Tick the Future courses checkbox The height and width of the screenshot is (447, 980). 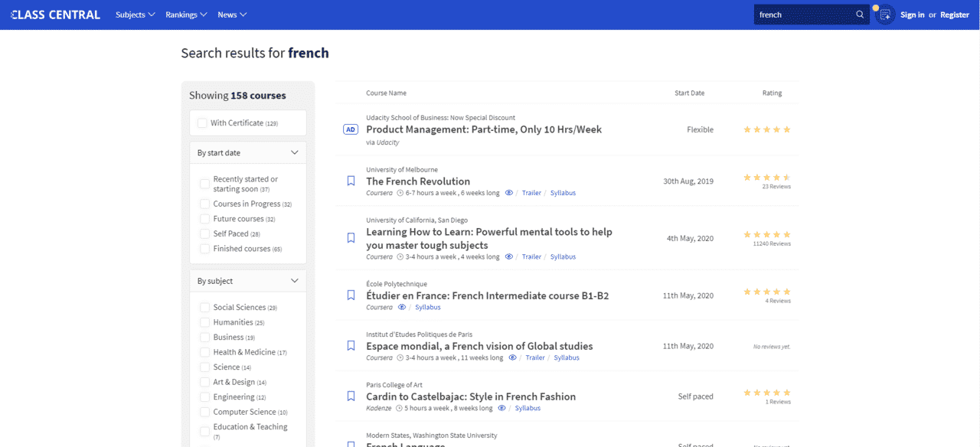point(204,219)
